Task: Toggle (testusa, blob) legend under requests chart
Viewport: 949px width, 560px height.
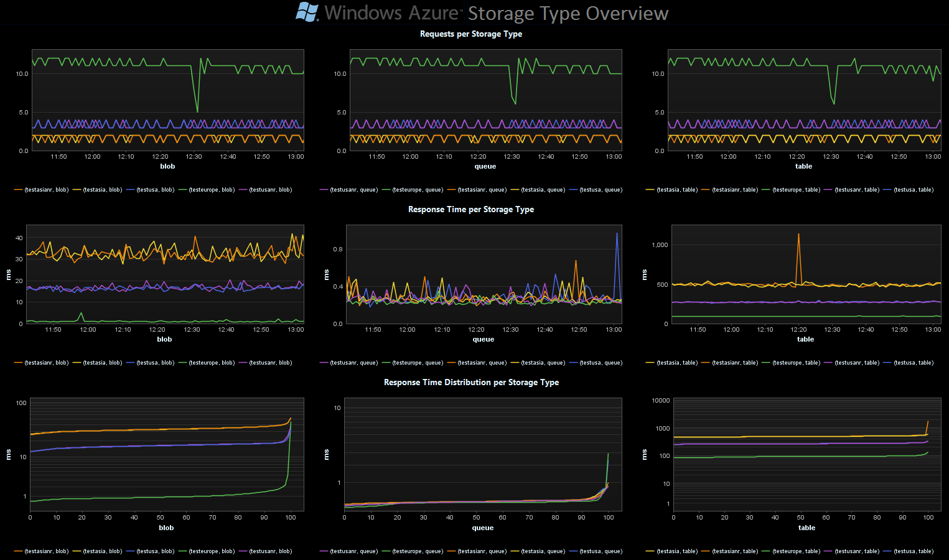Action: click(x=151, y=190)
